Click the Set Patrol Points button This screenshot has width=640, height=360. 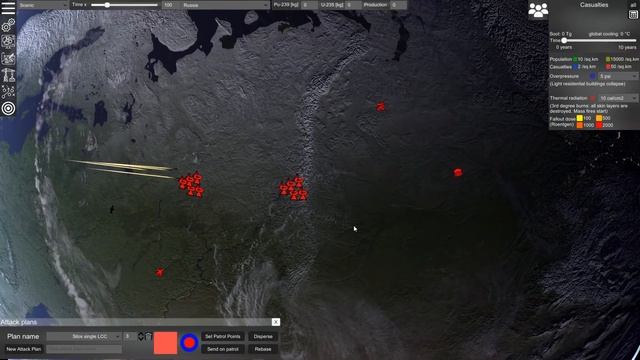click(222, 336)
